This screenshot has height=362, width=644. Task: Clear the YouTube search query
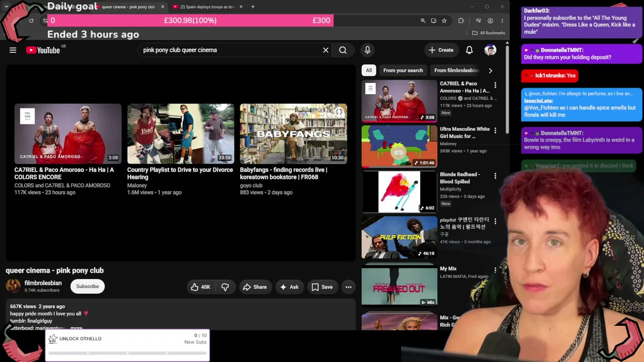pyautogui.click(x=326, y=50)
